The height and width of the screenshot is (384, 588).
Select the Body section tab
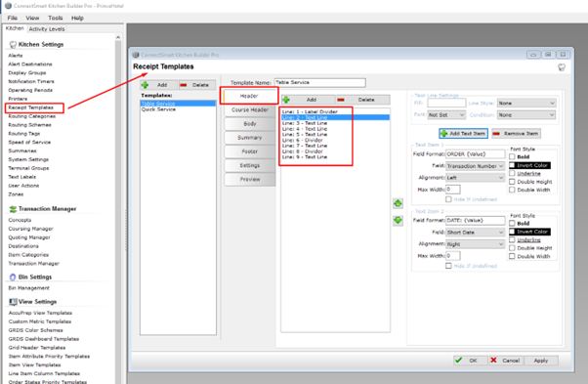pos(250,124)
